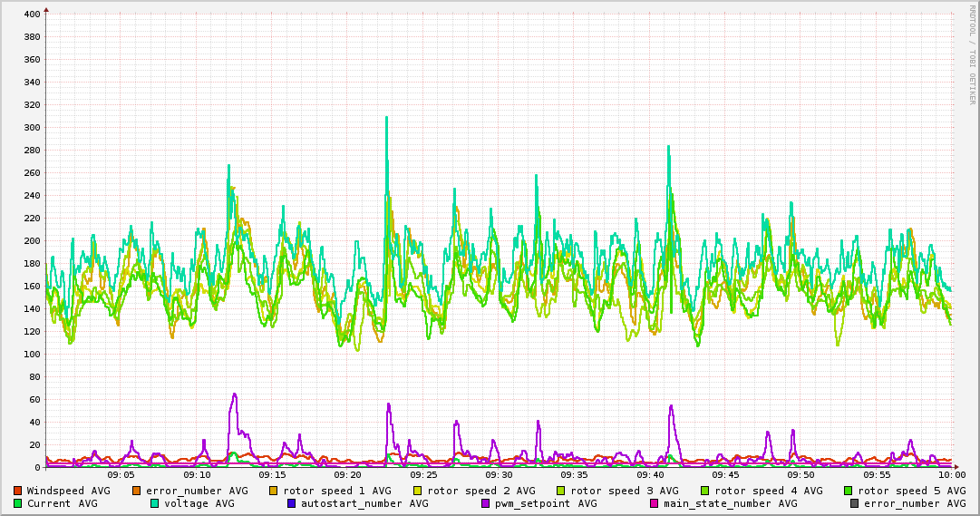Click the red Windspeed AVG legend swatch
This screenshot has width=980, height=516.
(18, 491)
